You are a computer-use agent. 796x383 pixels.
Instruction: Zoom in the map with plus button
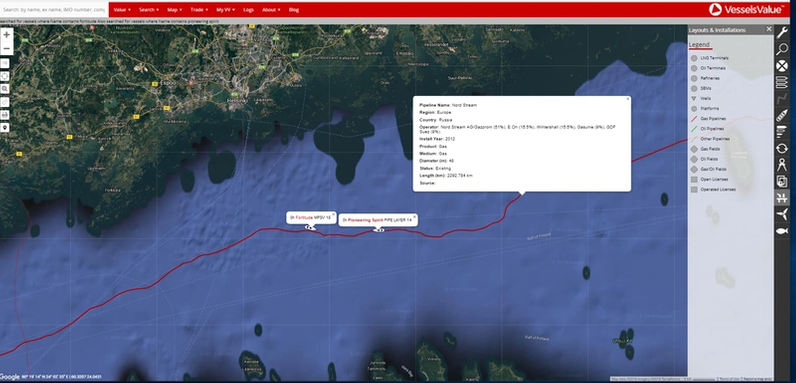pyautogui.click(x=6, y=35)
